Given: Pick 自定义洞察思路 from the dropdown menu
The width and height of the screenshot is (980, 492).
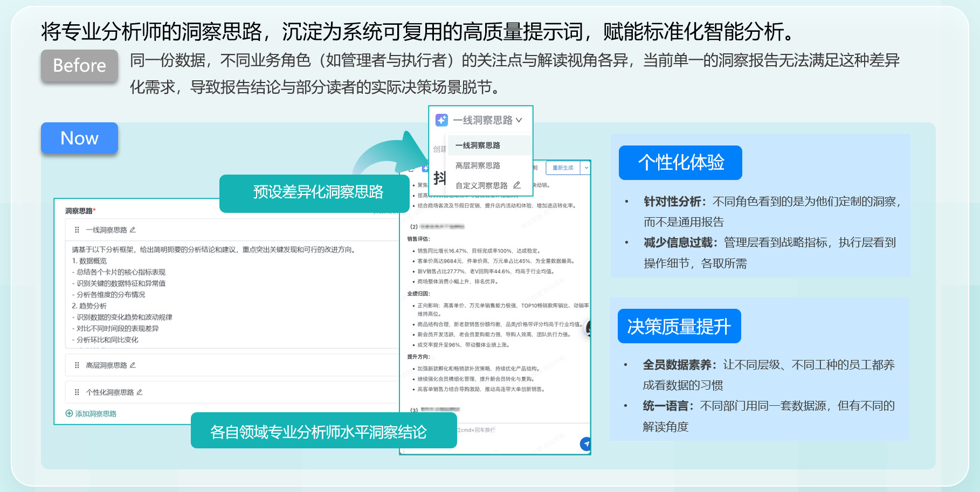Looking at the screenshot, I should click(481, 185).
